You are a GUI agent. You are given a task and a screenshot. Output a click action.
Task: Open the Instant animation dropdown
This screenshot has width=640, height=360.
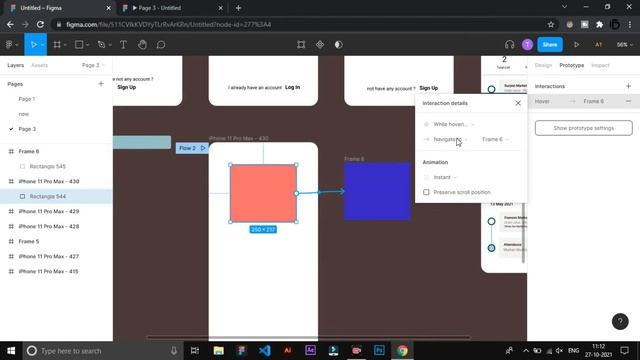pyautogui.click(x=444, y=177)
